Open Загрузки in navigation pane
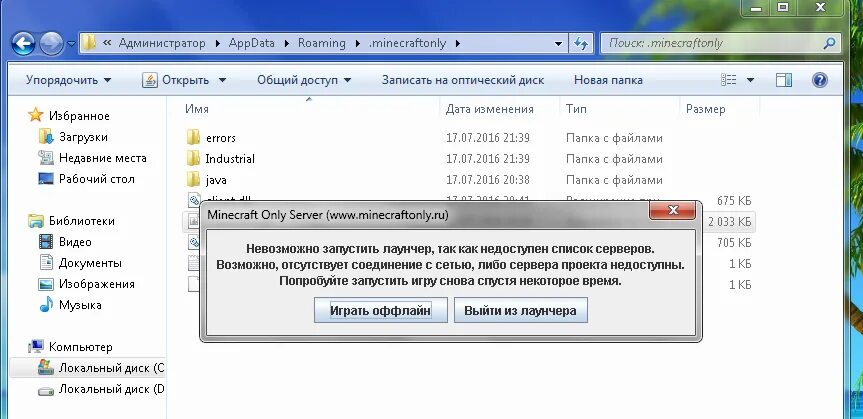The width and height of the screenshot is (863, 419). [x=83, y=137]
